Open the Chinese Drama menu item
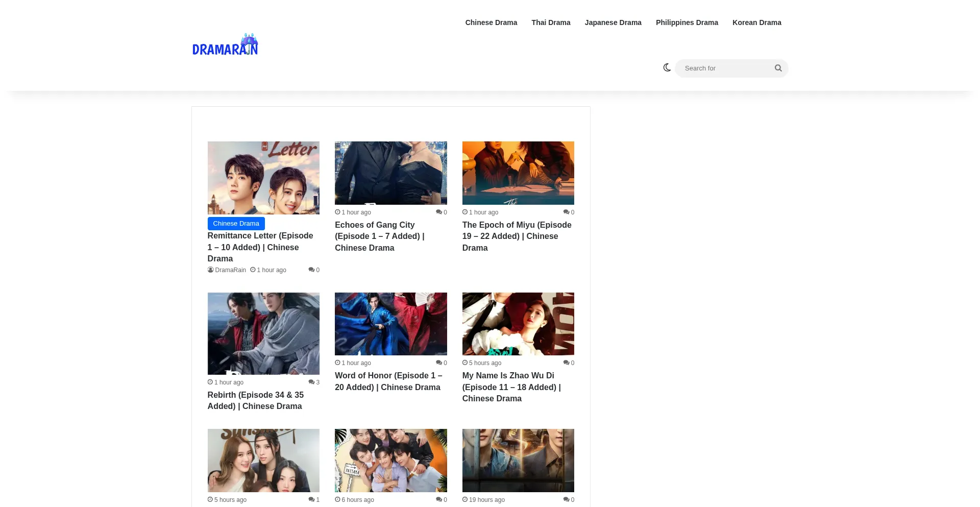 click(x=491, y=22)
